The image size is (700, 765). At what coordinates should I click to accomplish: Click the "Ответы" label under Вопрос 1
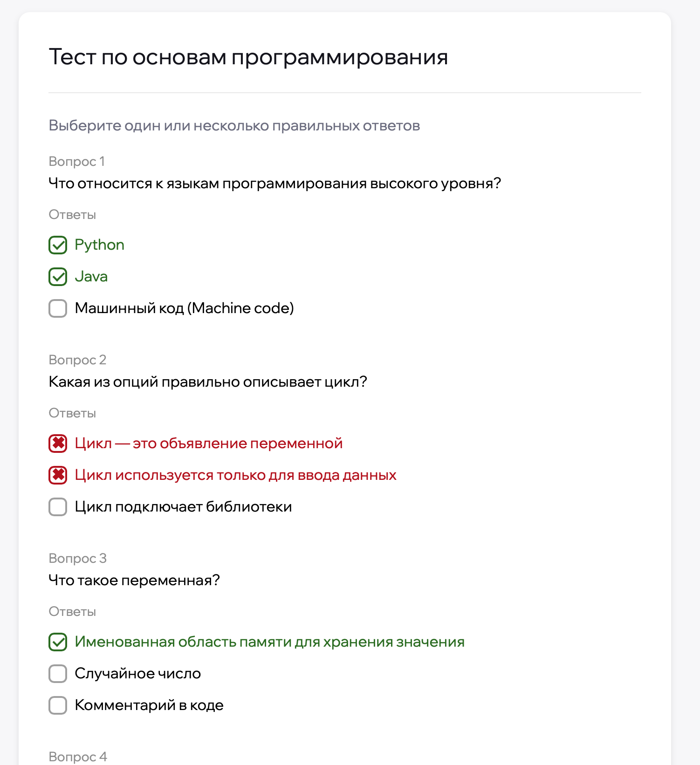pyautogui.click(x=72, y=215)
